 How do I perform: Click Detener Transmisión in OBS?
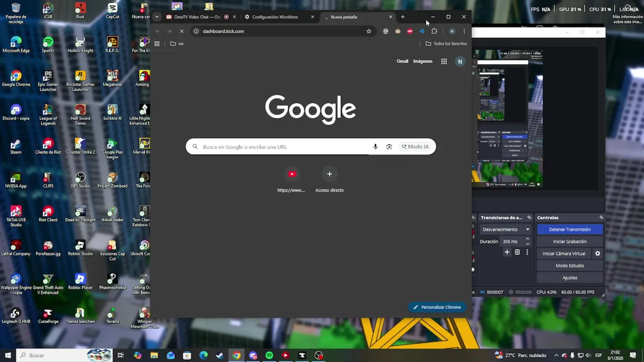tap(570, 229)
